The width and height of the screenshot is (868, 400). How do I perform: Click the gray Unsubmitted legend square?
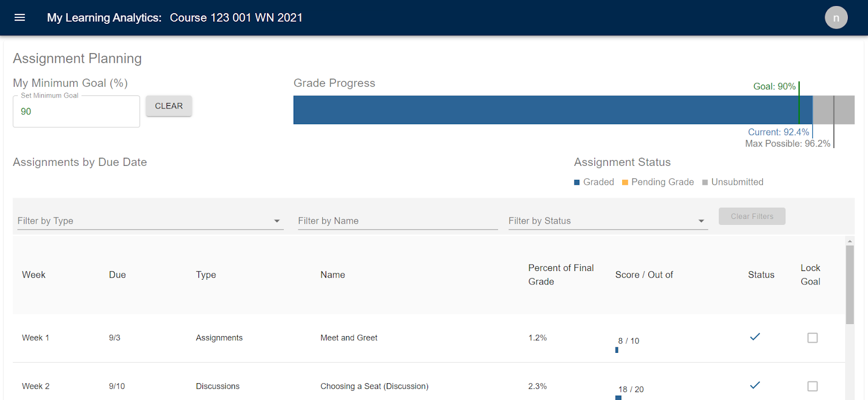(x=705, y=183)
